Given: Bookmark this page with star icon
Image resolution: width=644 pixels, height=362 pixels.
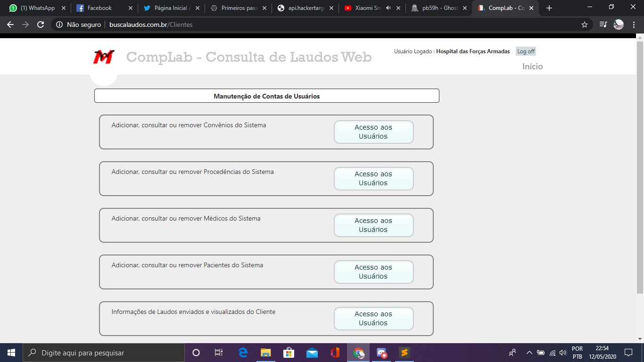Looking at the screenshot, I should 585,25.
